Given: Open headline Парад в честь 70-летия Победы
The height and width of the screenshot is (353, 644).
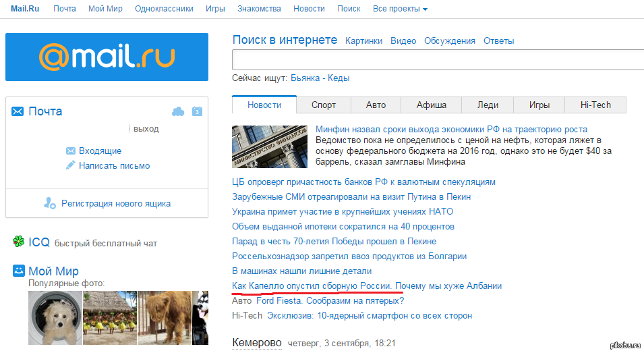Looking at the screenshot, I should click(x=334, y=241).
